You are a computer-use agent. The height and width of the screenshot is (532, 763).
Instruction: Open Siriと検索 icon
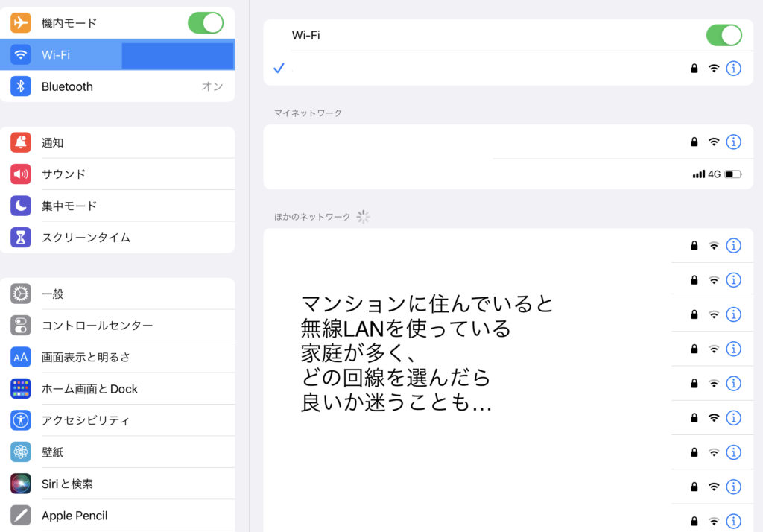tap(21, 484)
